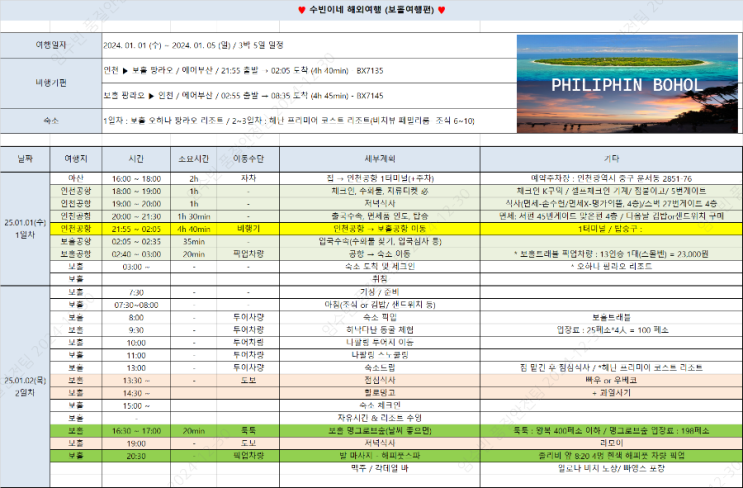The height and width of the screenshot is (488, 743).
Task: Click the PHILIPHIN BOHOL island image
Action: point(627,84)
